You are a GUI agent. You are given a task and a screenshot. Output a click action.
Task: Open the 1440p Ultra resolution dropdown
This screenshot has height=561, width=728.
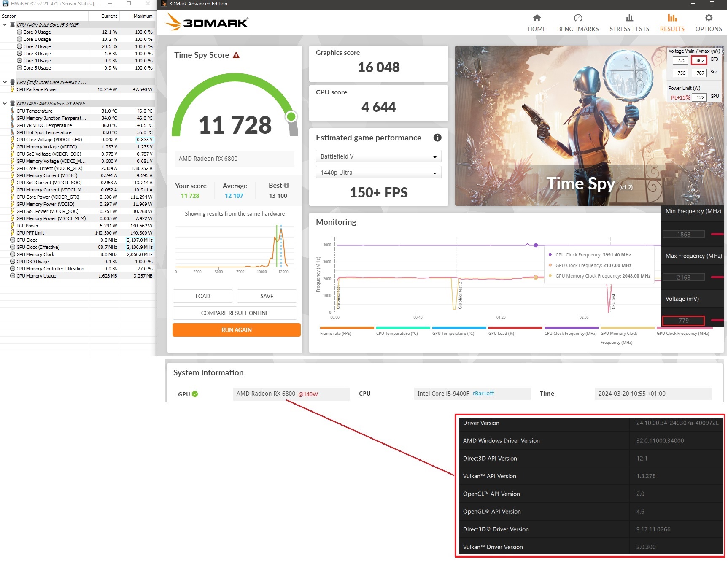(x=378, y=173)
